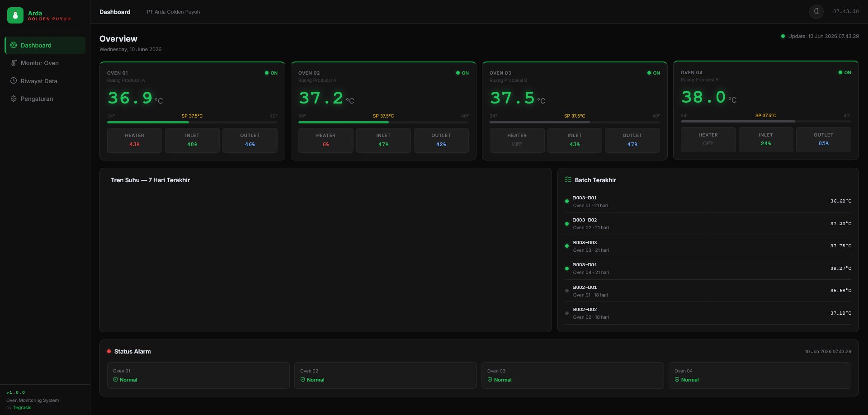Click the OVEN 03 SP 37.5°C setpoint label
The image size is (868, 415).
[x=575, y=116]
